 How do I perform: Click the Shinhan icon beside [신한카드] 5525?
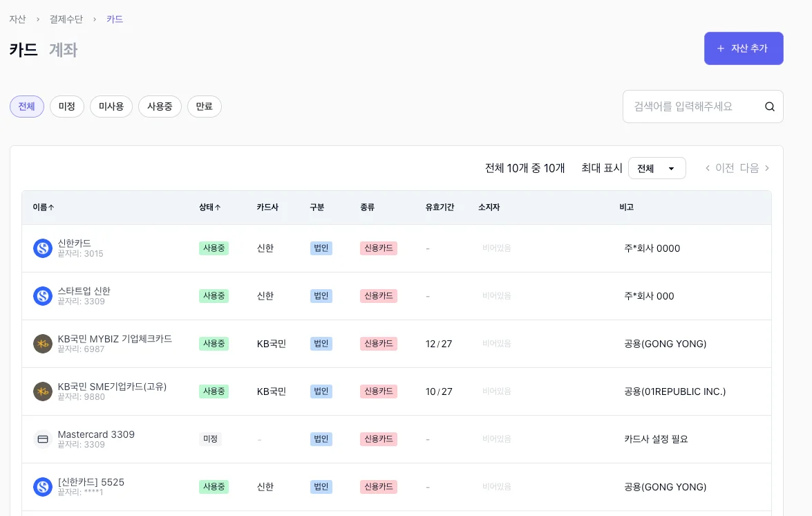point(43,486)
